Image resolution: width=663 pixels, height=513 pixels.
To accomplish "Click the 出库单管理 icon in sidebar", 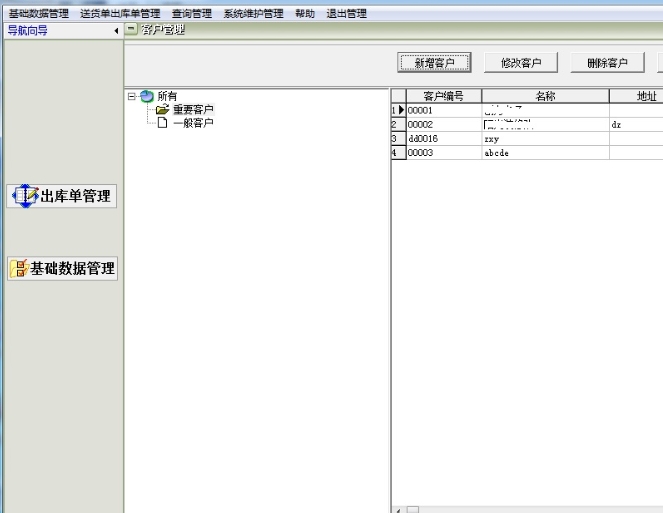I will click(25, 196).
